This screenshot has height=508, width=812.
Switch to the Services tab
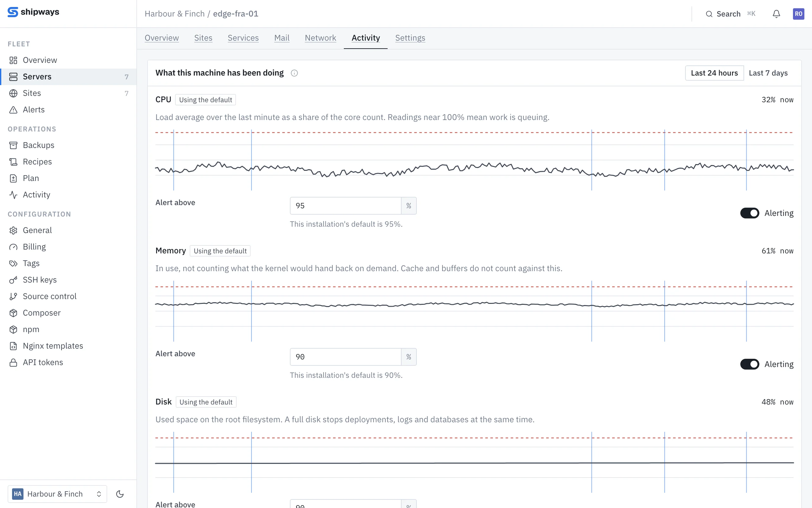[243, 38]
